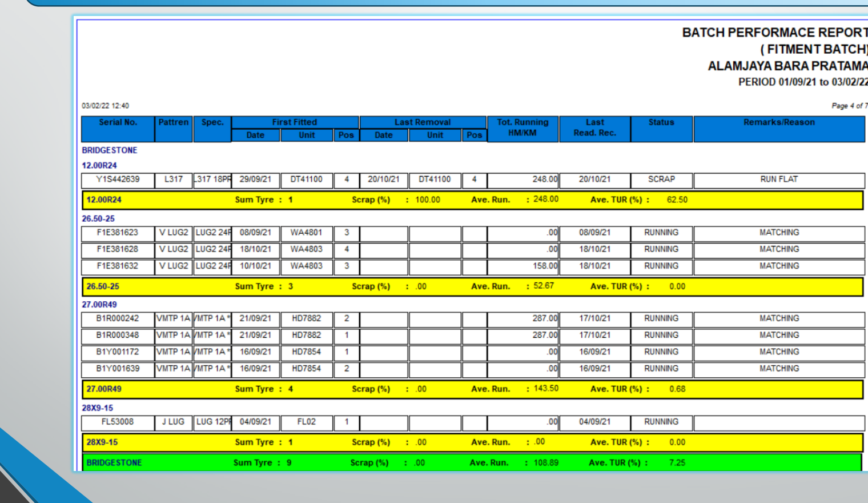
Task: Select the "26.50-25" blue size heading
Action: [98, 219]
